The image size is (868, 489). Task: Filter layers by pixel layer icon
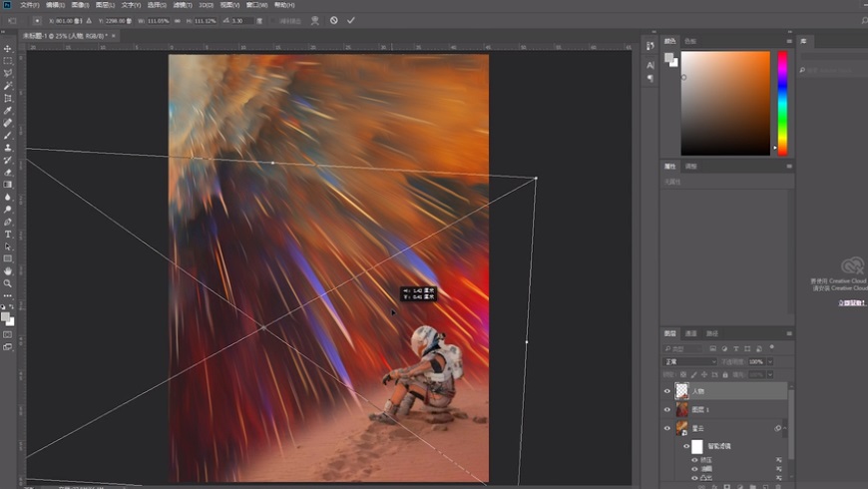click(x=712, y=348)
